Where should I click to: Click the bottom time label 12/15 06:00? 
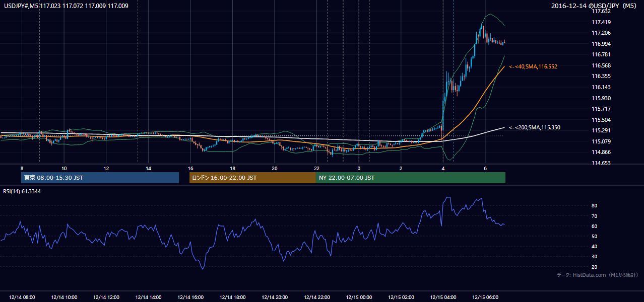[485, 297]
